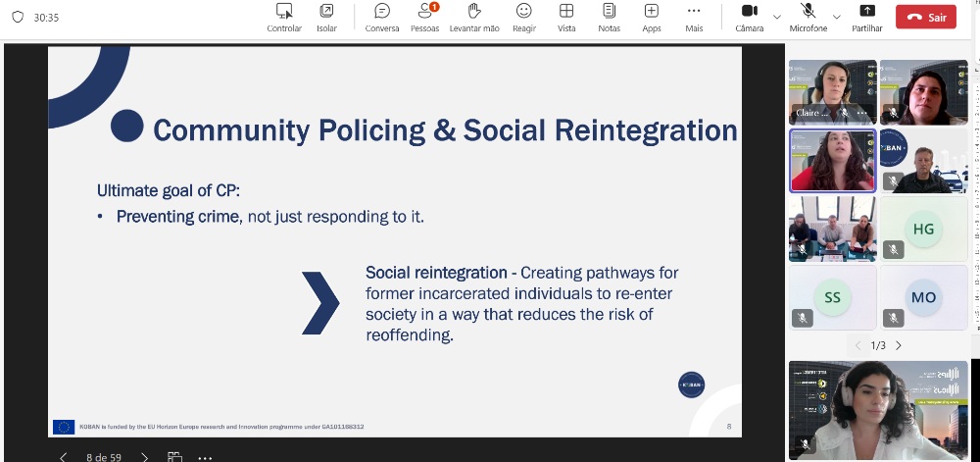This screenshot has height=462, width=980.
Task: Open the Conversa chat panel
Action: tap(382, 18)
